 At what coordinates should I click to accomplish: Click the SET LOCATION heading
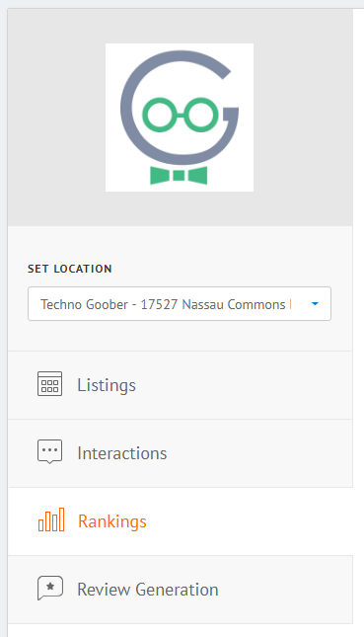point(70,269)
